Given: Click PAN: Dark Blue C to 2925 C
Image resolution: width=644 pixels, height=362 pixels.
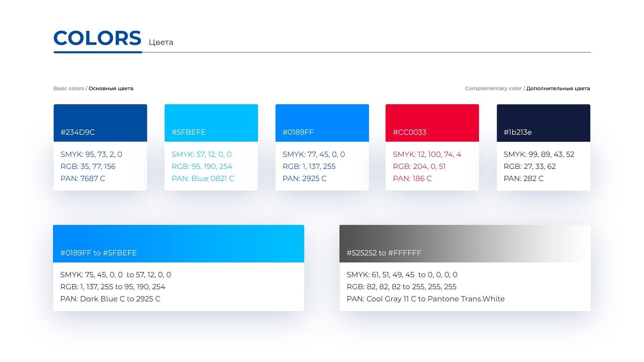Looking at the screenshot, I should (110, 299).
